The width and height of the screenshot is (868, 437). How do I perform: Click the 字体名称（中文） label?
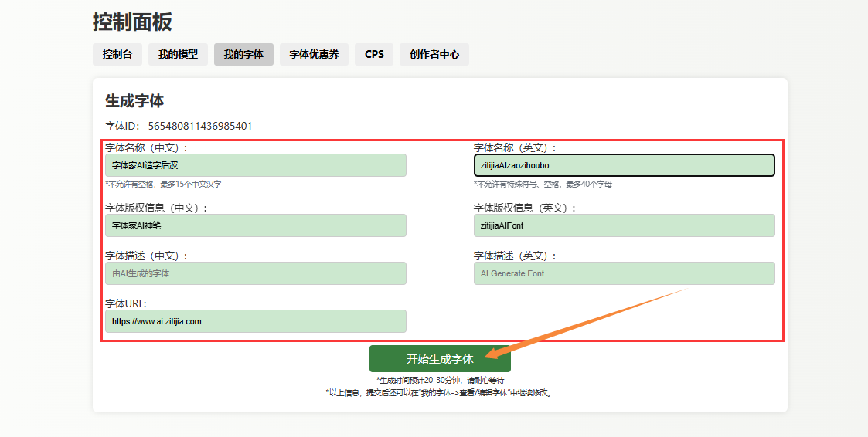tap(147, 147)
